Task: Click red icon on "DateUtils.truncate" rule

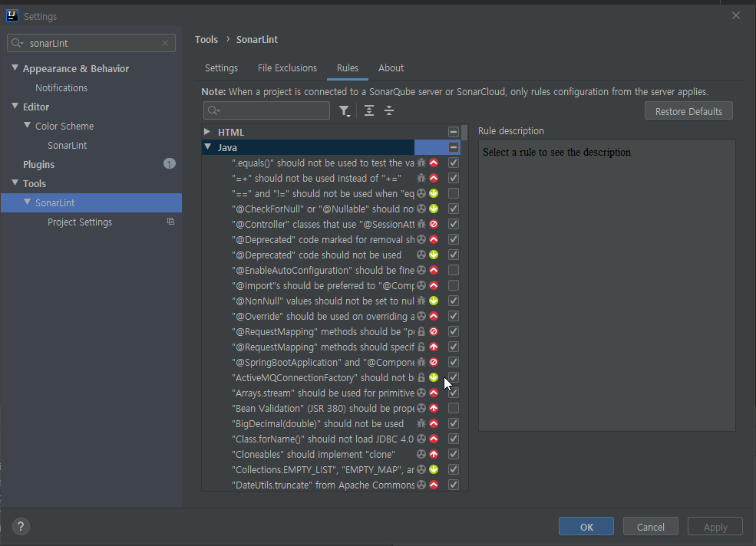Action: pos(434,485)
